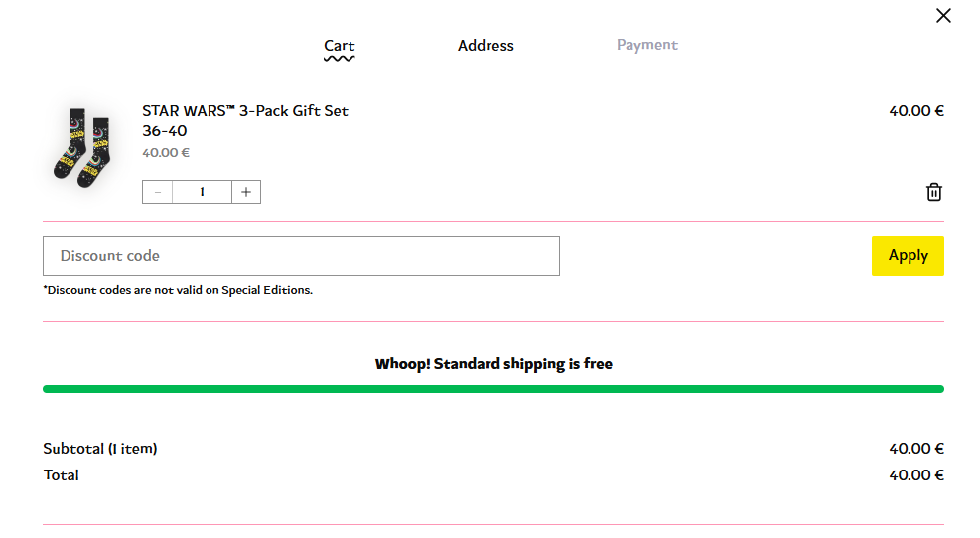980x538 pixels.
Task: Click the quantity number field
Action: pyautogui.click(x=202, y=192)
